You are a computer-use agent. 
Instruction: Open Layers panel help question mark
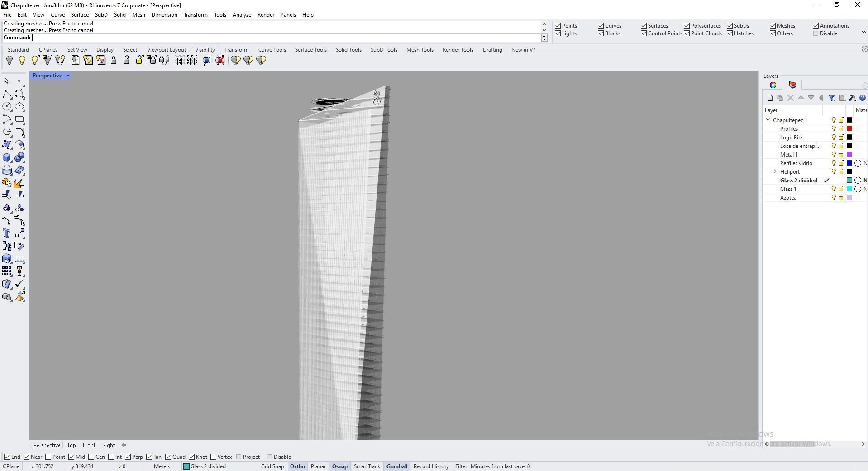[863, 98]
